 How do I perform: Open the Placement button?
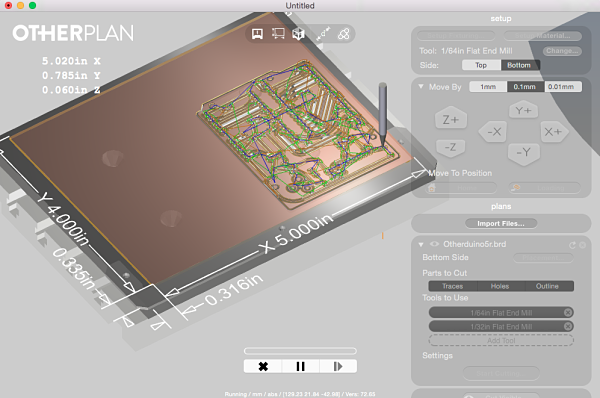click(543, 258)
